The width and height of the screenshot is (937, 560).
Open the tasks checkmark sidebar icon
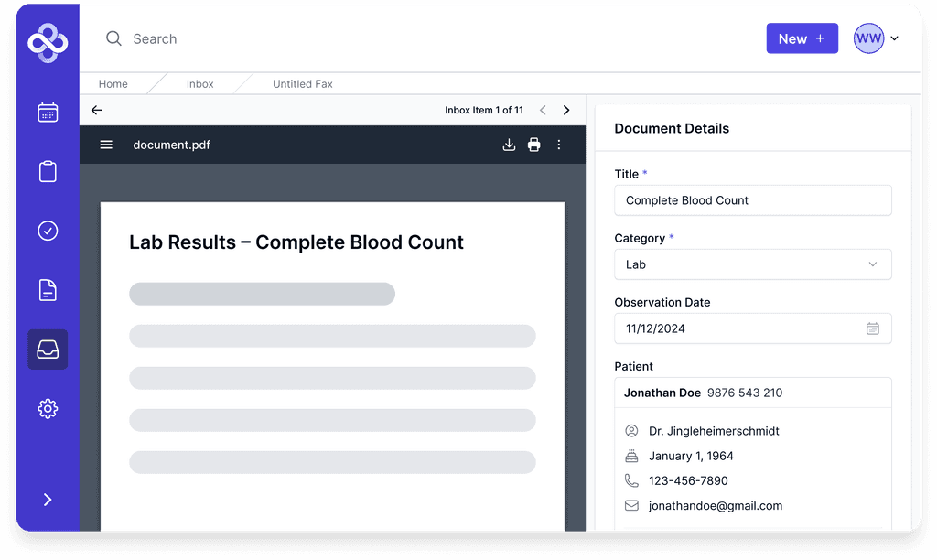47,231
